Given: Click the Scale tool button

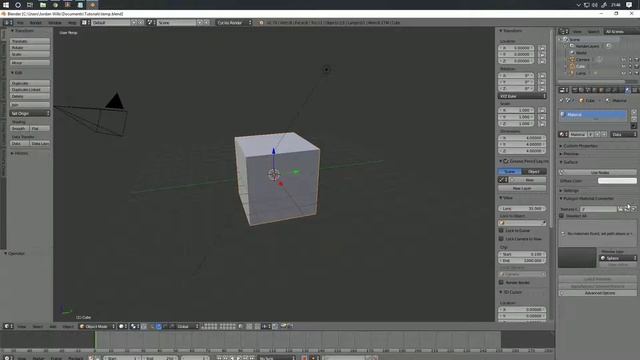Looking at the screenshot, I should point(30,54).
